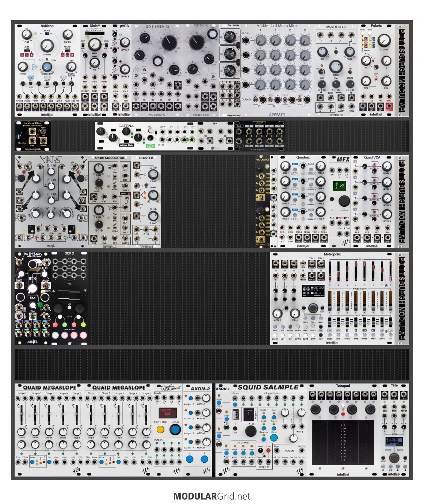Click the blue B button on Axon-2
424x504 pixels.
pyautogui.click(x=204, y=458)
